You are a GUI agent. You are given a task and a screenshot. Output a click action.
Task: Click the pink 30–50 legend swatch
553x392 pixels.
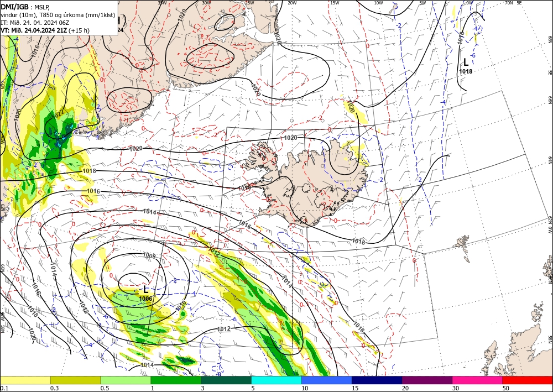(x=478, y=380)
